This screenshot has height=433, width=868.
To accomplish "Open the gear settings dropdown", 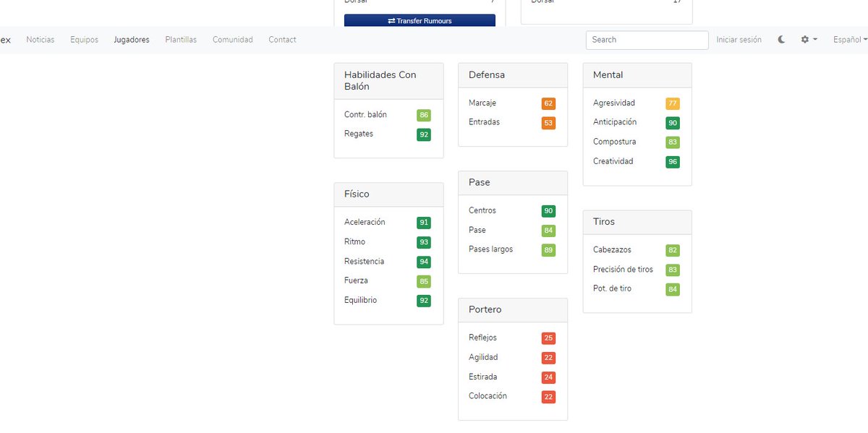I will (809, 40).
